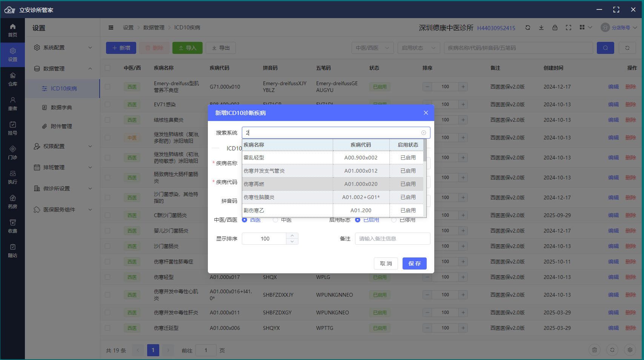The image size is (644, 360).
Task: Expand the 微诊所设置 menu group
Action: pyautogui.click(x=63, y=188)
